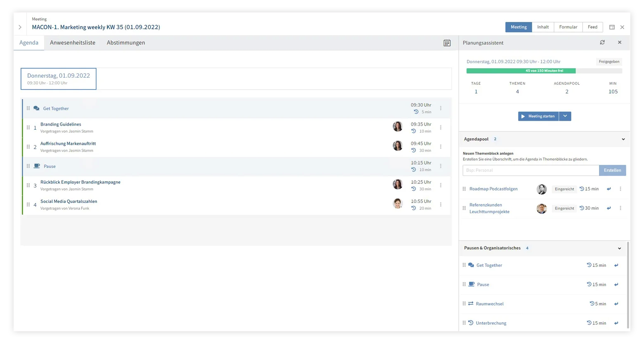The height and width of the screenshot is (342, 644).
Task: Grab the drag handle of Pause agenda item
Action: (x=28, y=166)
